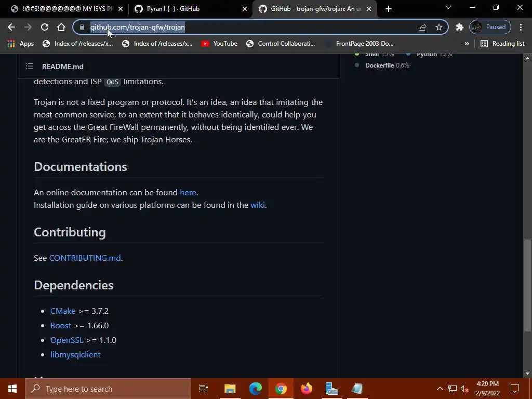Image resolution: width=532 pixels, height=399 pixels.
Task: Click the Dockerfile 0.6% language entry
Action: pyautogui.click(x=382, y=65)
